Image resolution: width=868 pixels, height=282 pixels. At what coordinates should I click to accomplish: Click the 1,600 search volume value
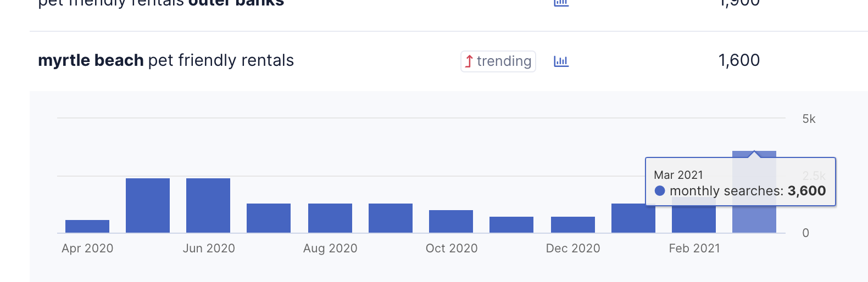[739, 60]
